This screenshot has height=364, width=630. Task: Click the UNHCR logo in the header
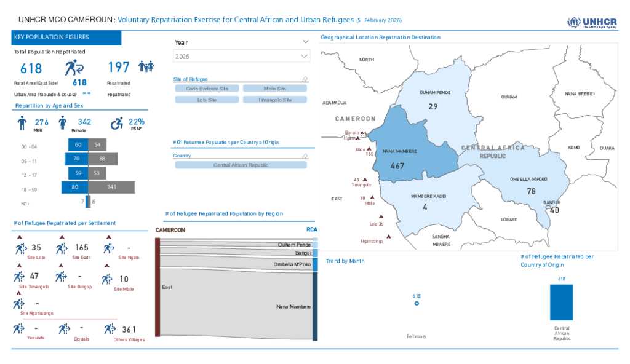pos(592,22)
